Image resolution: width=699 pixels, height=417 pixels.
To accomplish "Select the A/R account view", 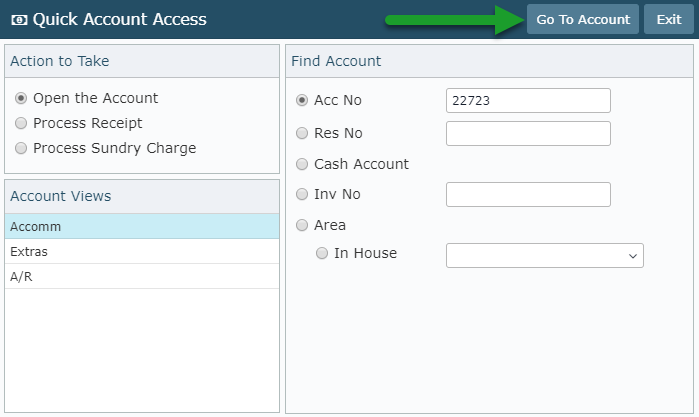I will [x=142, y=277].
